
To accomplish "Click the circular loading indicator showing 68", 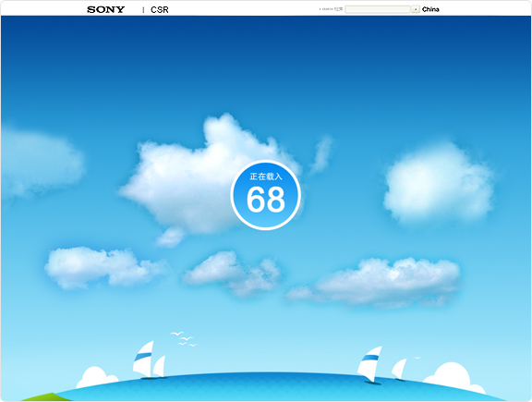I will pos(266,195).
